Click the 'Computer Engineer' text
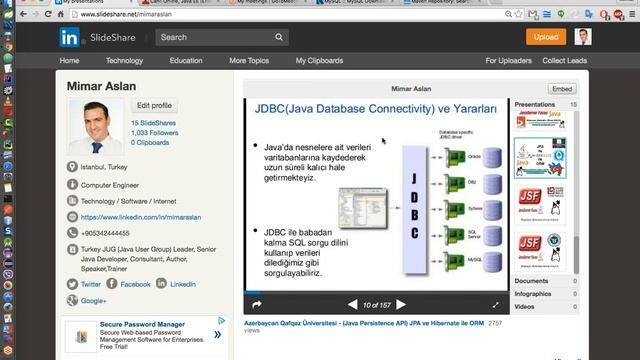640x360 pixels. pos(110,185)
